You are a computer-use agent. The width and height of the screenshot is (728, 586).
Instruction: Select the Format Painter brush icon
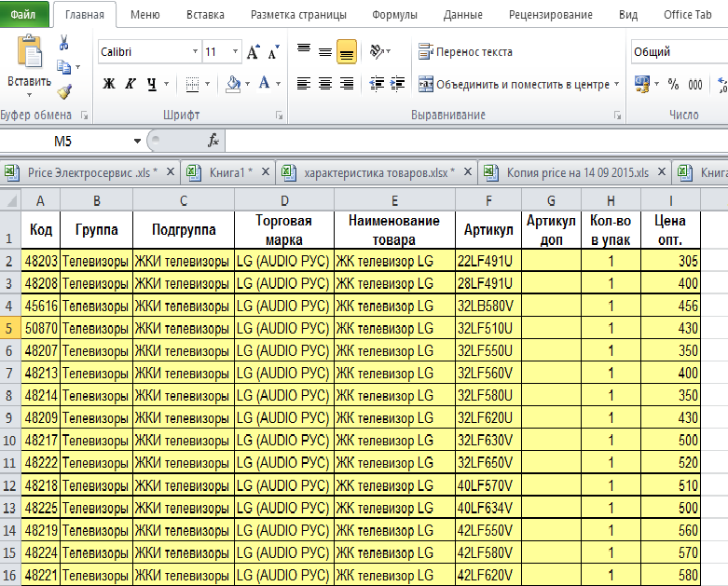(64, 91)
